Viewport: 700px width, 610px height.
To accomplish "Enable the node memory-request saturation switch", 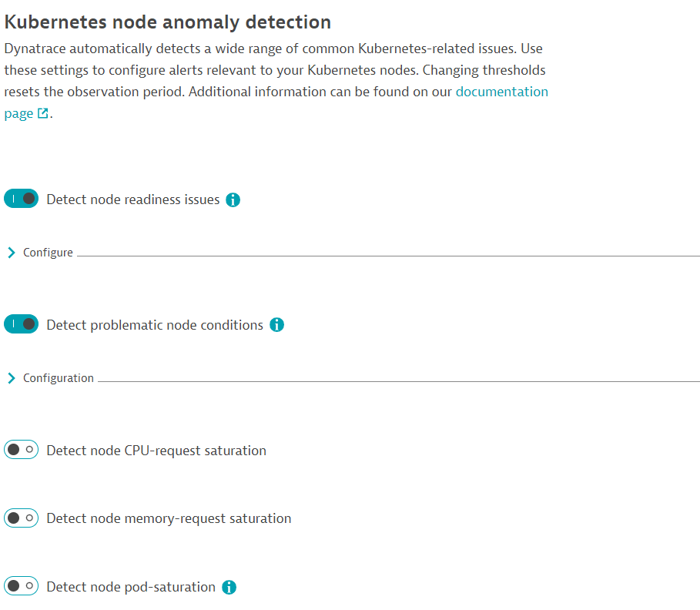I will tap(21, 518).
